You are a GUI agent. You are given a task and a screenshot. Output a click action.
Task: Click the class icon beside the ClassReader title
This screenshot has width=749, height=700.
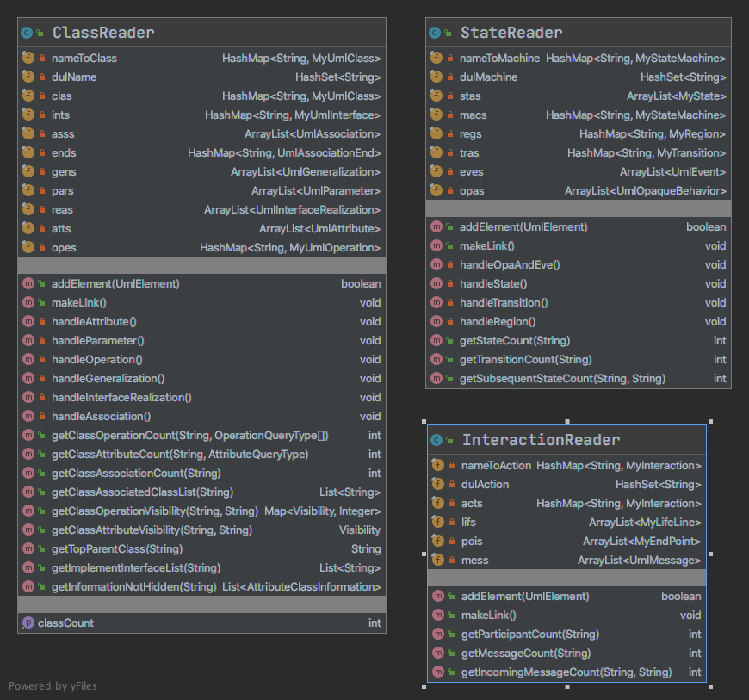[27, 33]
